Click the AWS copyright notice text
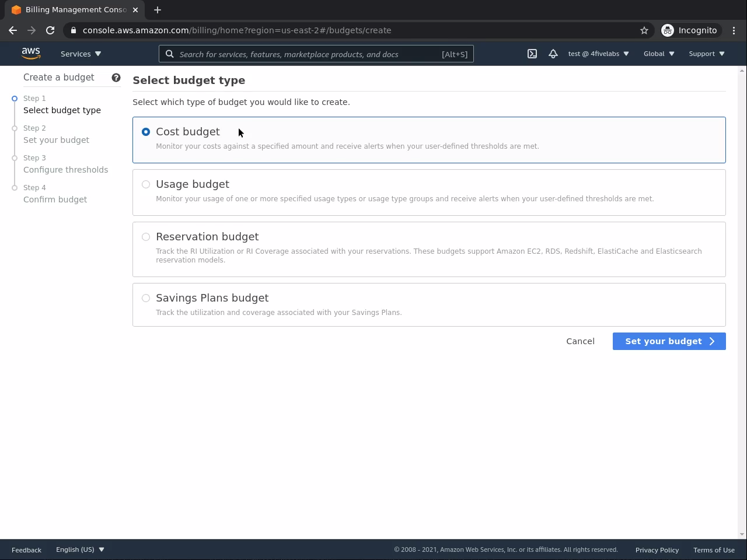747x560 pixels. tap(505, 549)
